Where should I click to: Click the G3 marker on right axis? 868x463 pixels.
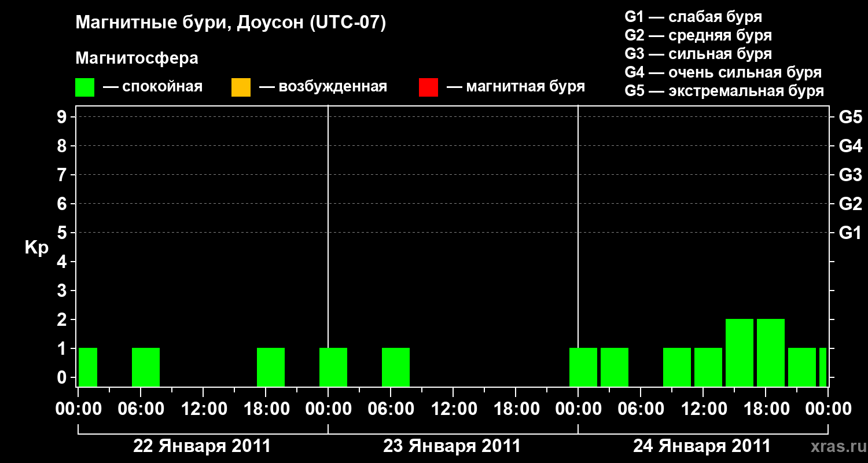point(850,175)
